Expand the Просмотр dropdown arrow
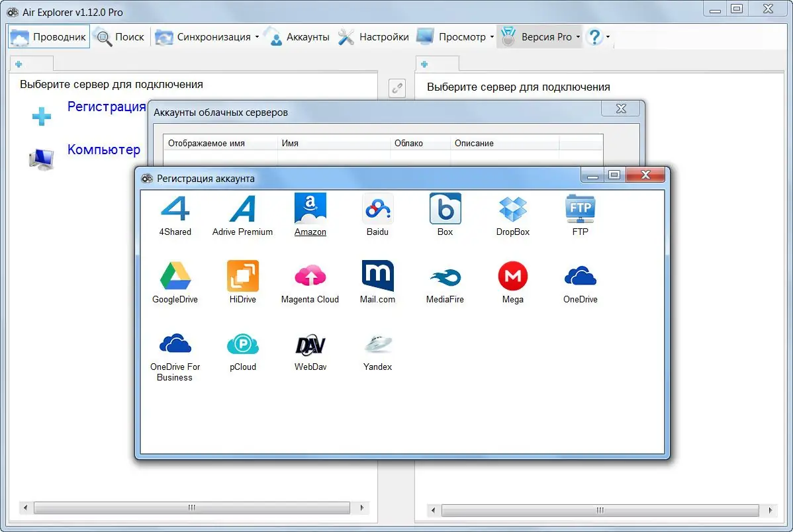The image size is (793, 532). pyautogui.click(x=492, y=37)
